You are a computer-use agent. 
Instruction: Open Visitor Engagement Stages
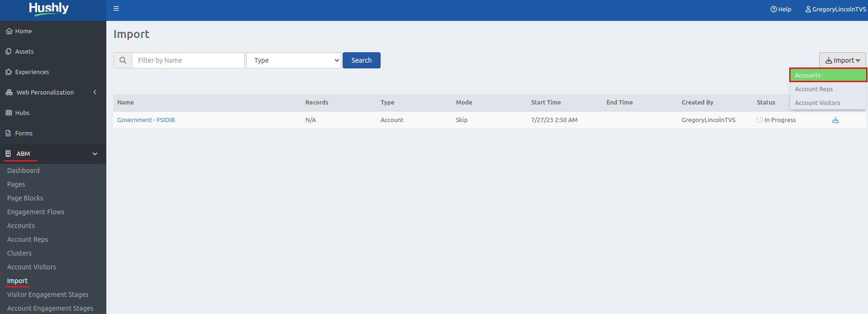(48, 295)
